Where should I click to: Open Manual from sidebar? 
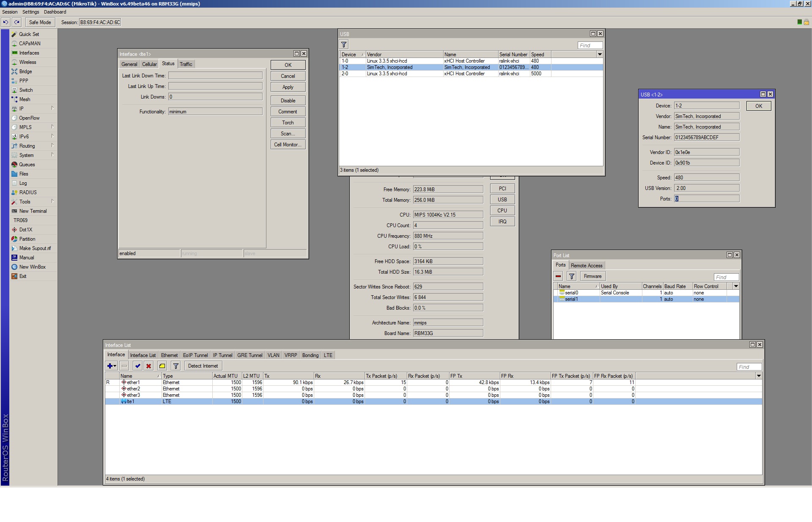point(26,258)
